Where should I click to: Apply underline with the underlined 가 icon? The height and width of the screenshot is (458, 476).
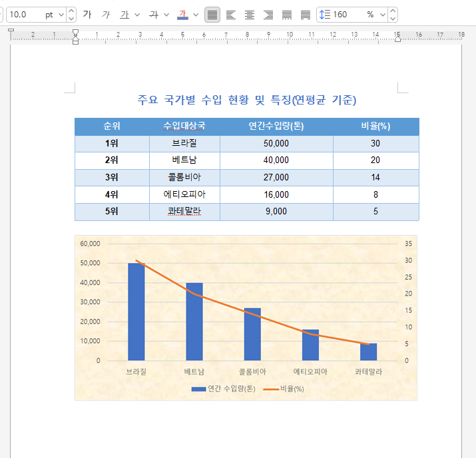pos(124,15)
